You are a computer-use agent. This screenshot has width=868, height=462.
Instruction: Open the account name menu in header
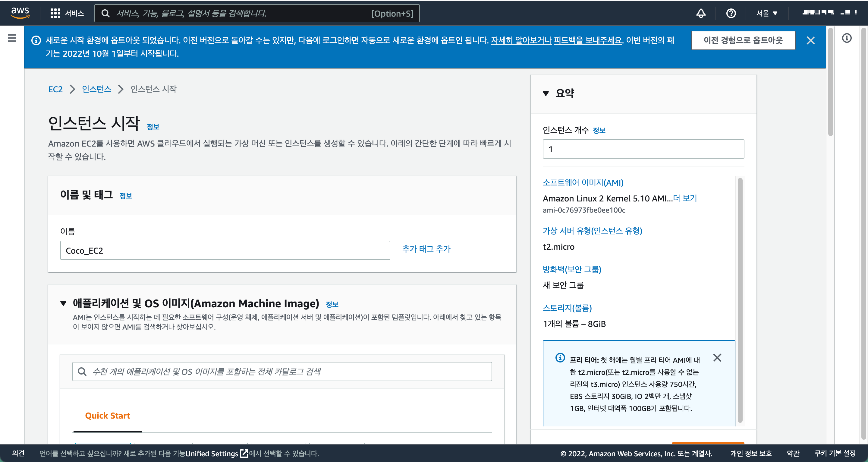(x=829, y=12)
